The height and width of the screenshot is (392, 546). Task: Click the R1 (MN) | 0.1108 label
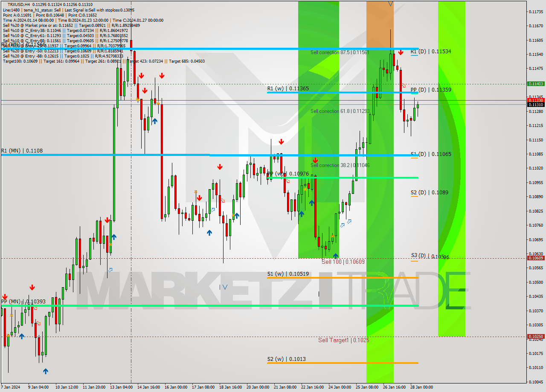pos(22,151)
